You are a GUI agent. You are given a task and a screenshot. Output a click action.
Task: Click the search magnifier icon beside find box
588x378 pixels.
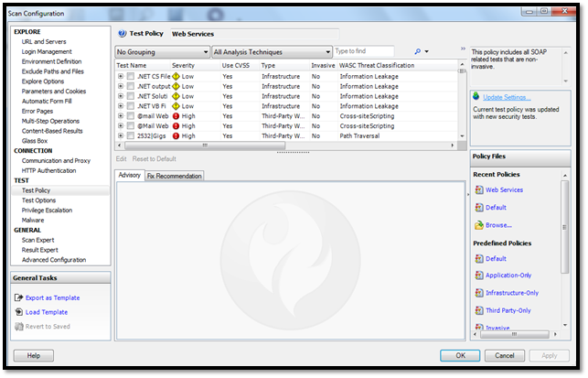coord(418,52)
